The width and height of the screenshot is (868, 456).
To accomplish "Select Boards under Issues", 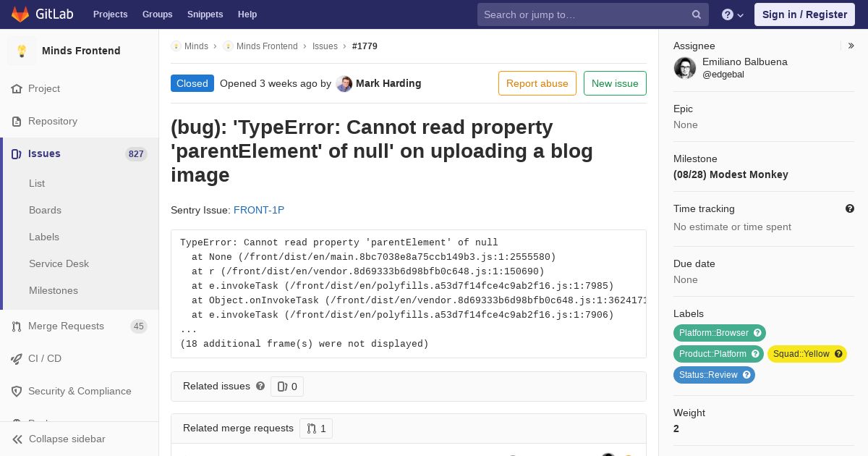I will 45,211.
